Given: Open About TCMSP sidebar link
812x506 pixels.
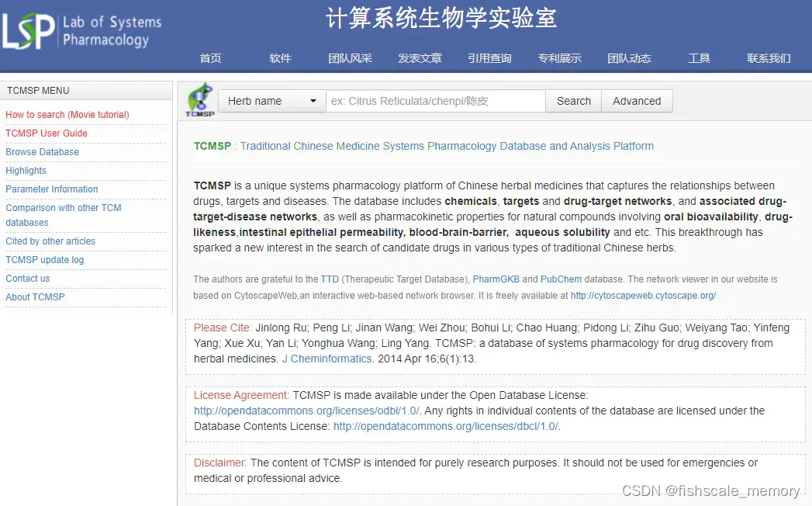Looking at the screenshot, I should pos(35,297).
